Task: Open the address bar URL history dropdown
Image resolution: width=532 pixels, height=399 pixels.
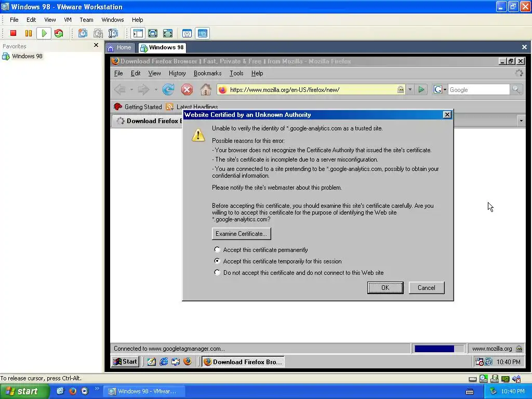Action: point(410,89)
